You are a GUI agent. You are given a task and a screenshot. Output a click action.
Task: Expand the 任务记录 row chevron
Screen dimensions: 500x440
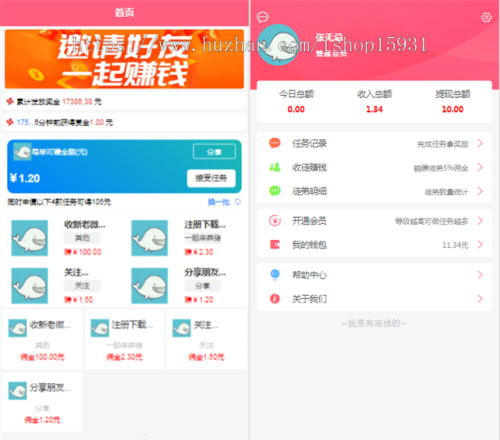coord(480,143)
